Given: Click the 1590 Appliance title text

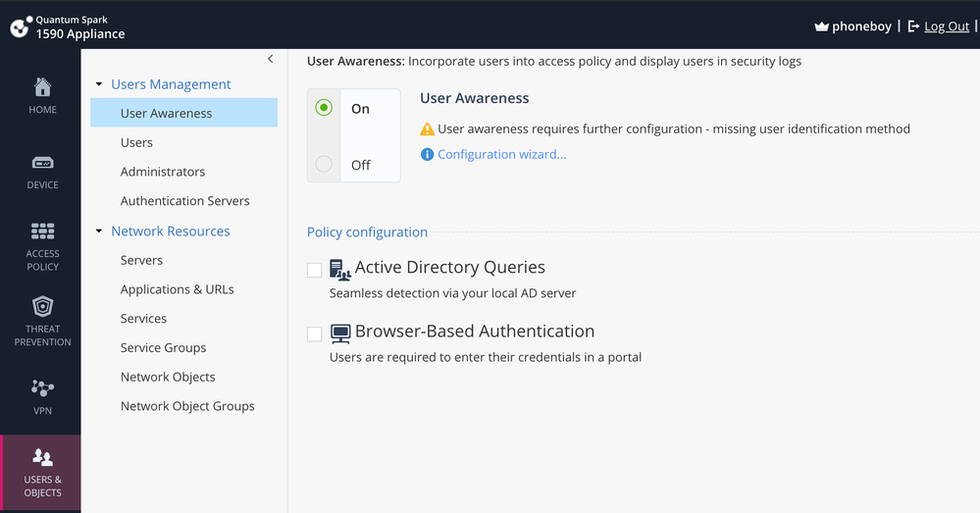Looking at the screenshot, I should pos(80,33).
